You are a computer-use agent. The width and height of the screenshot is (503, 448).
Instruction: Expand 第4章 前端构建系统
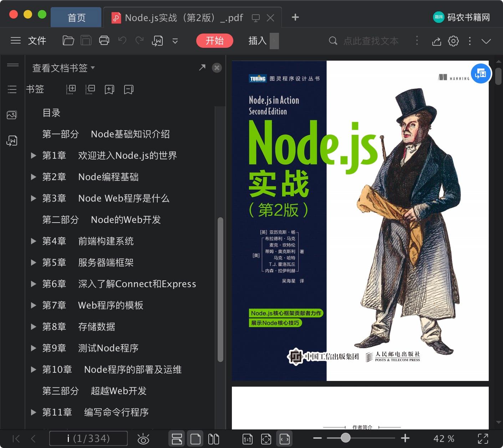(x=34, y=241)
